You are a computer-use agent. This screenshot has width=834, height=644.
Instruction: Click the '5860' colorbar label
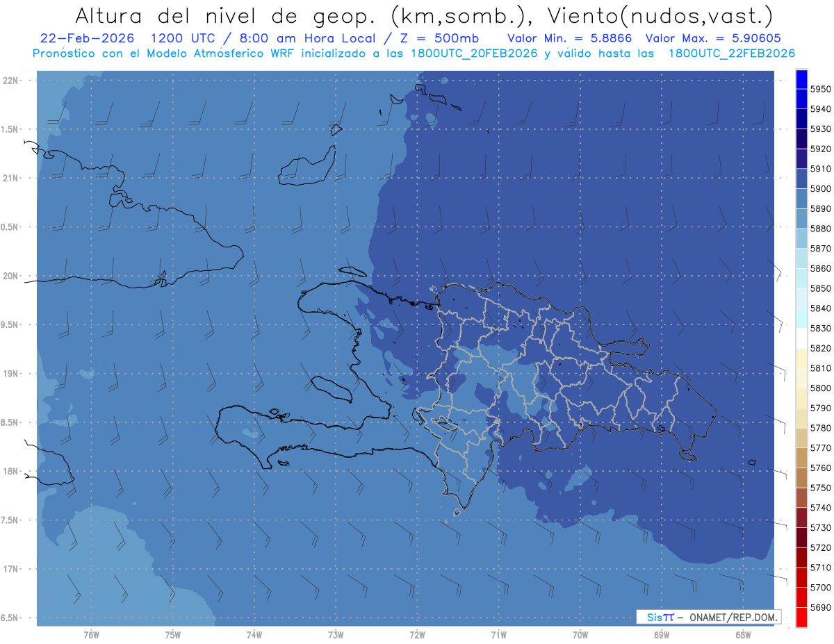pyautogui.click(x=820, y=268)
